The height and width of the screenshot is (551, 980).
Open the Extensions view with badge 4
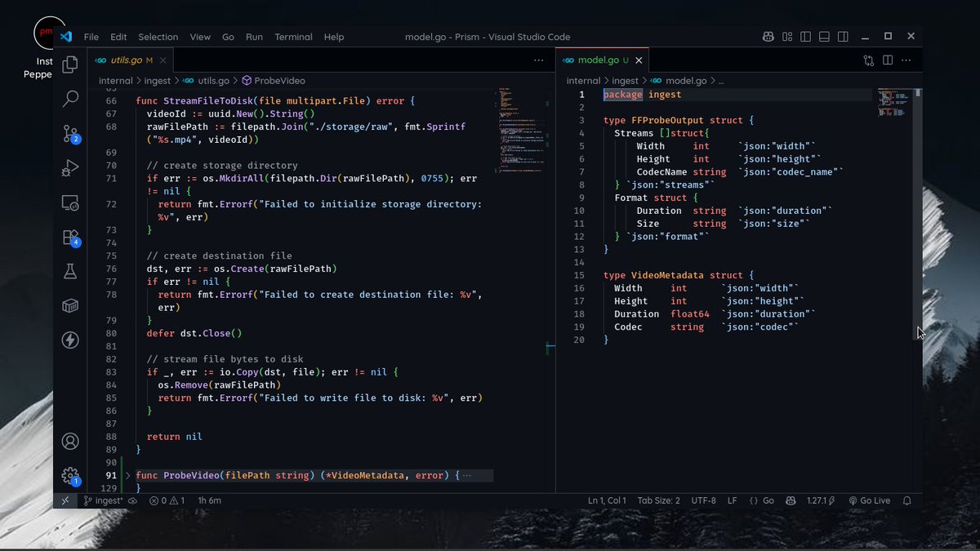(70, 238)
